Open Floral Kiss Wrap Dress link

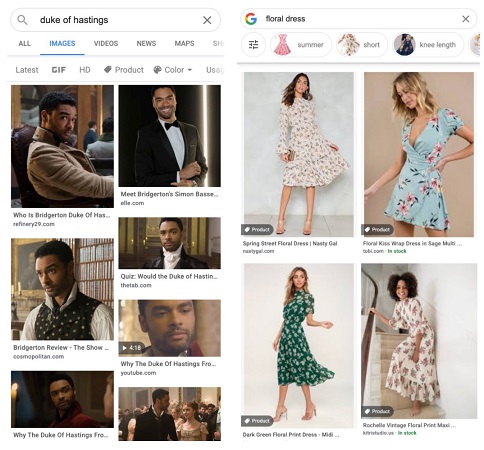(x=412, y=244)
